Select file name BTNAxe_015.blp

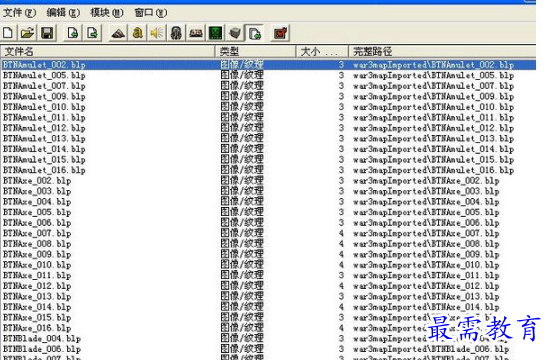coord(37,317)
